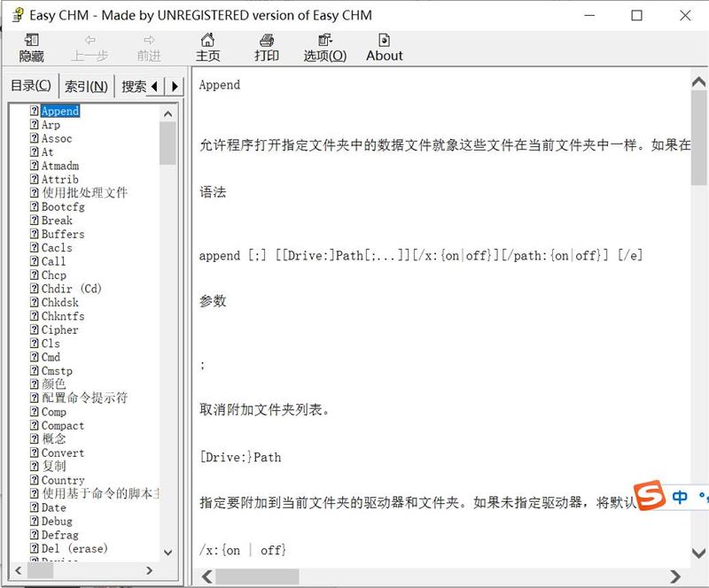Select the Append topic in the tree
The height and width of the screenshot is (588, 709).
(x=60, y=111)
